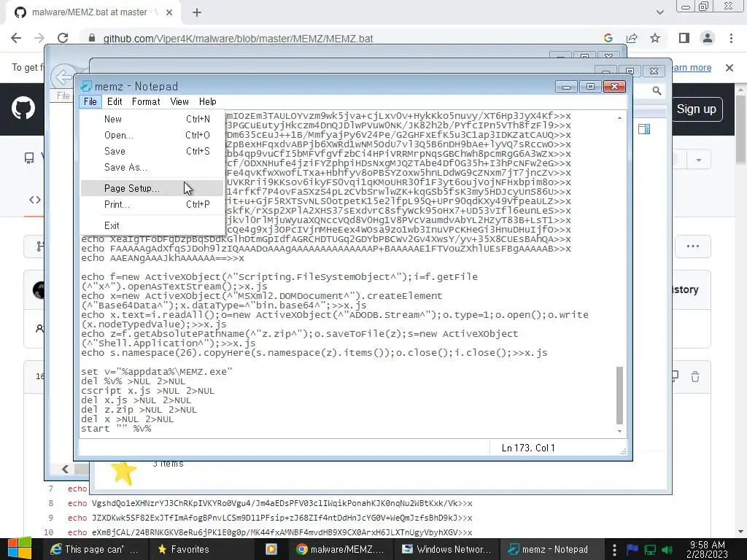Click the network tray icon
This screenshot has width=747, height=560.
pos(650,550)
